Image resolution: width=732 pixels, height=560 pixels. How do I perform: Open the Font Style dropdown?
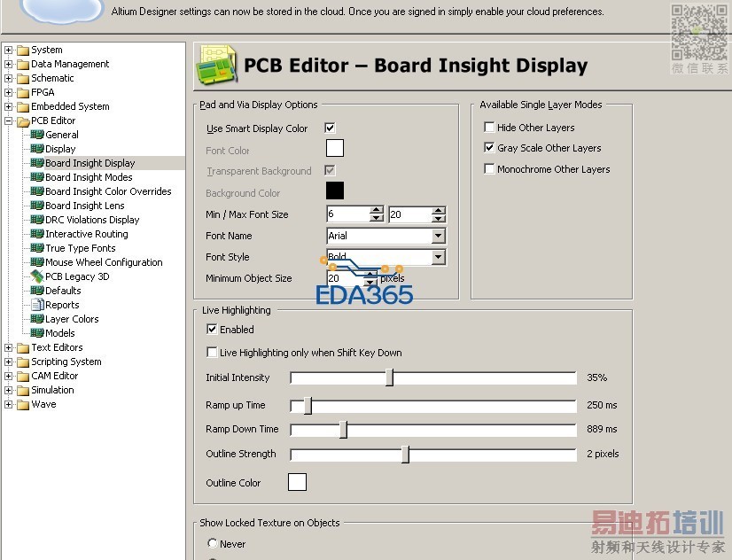(438, 257)
